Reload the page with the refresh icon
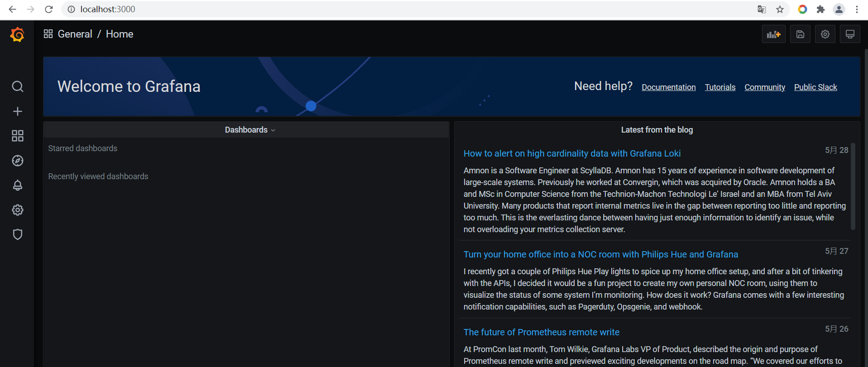 coord(49,9)
